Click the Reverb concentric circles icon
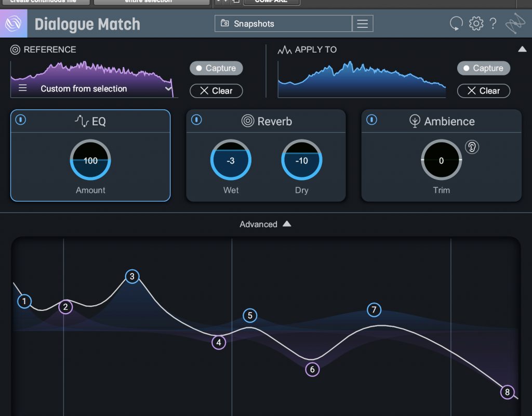 click(x=248, y=121)
